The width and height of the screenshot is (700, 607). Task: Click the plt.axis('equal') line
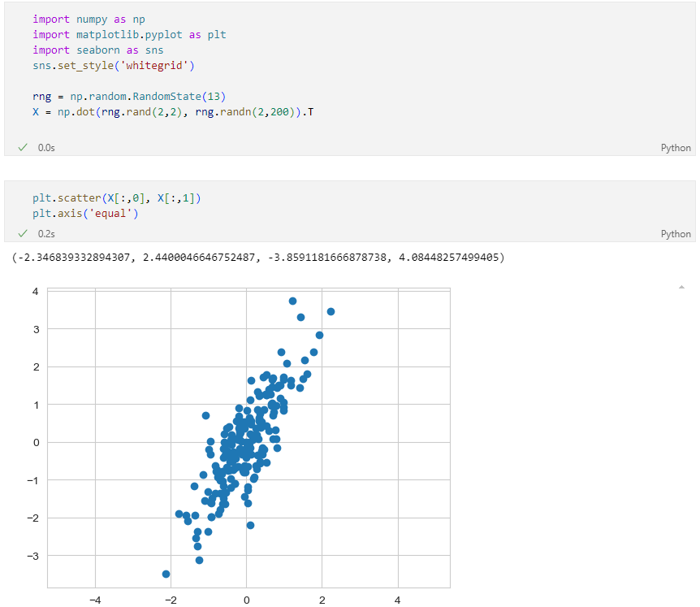click(85, 214)
